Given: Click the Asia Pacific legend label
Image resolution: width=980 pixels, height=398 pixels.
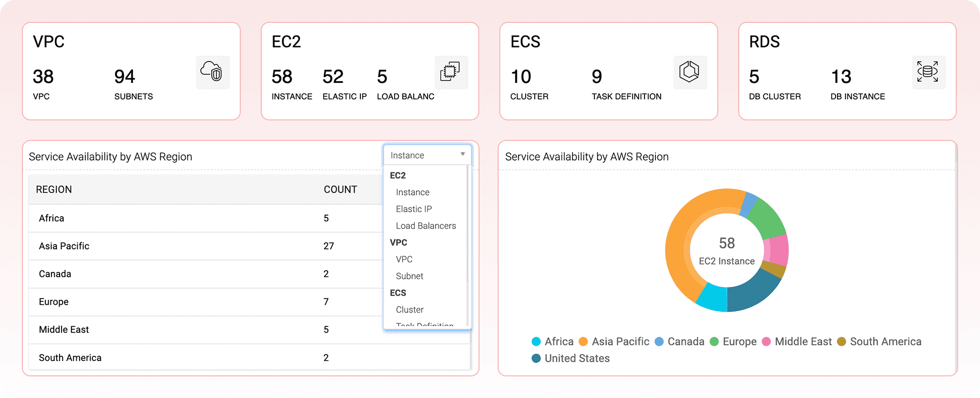Looking at the screenshot, I should (621, 341).
